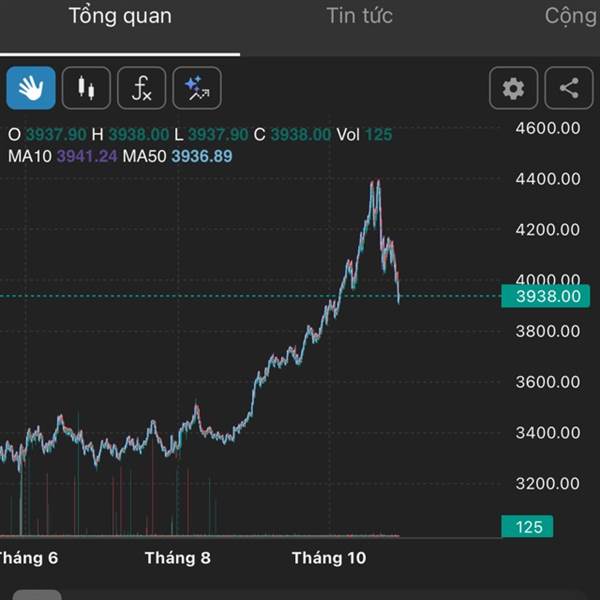The image size is (600, 600).
Task: Tap the OHLC open value 3937.90
Action: point(53,134)
